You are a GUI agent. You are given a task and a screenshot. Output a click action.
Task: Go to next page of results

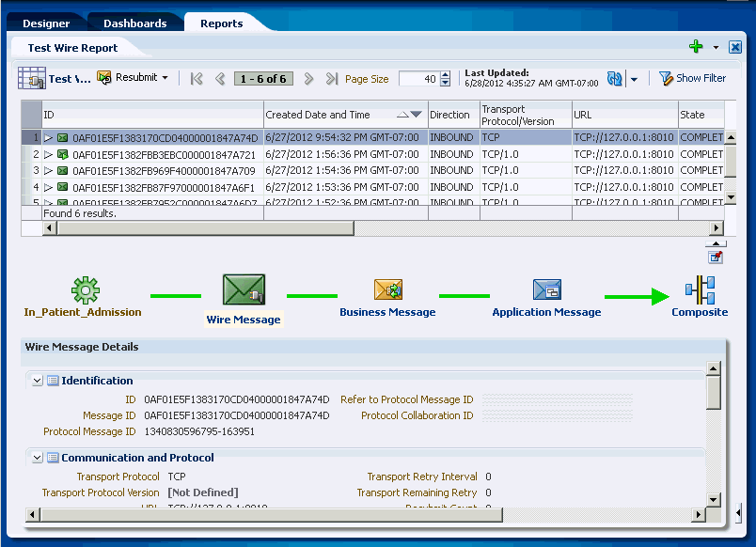coord(308,79)
